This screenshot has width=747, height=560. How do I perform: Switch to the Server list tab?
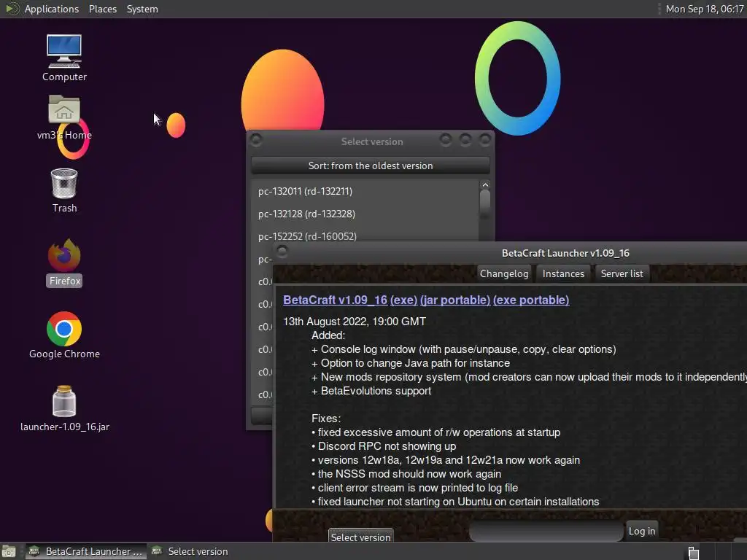(622, 274)
